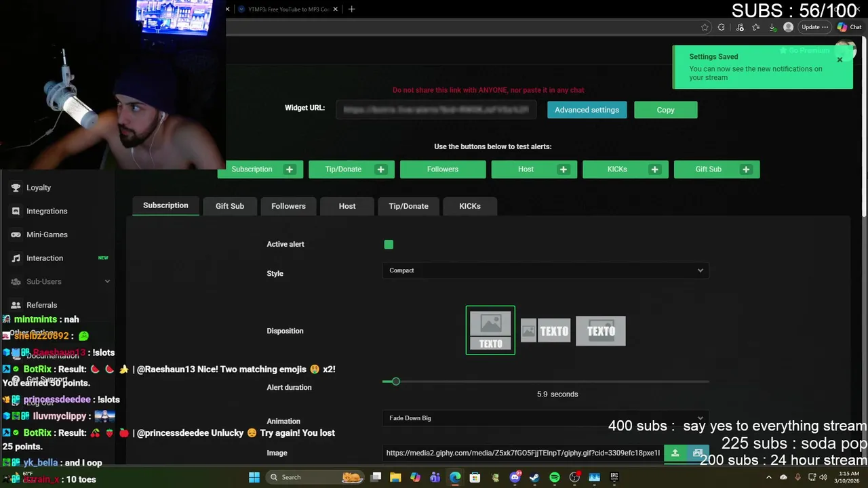Switch to the KICKs tab
868x488 pixels.
470,206
